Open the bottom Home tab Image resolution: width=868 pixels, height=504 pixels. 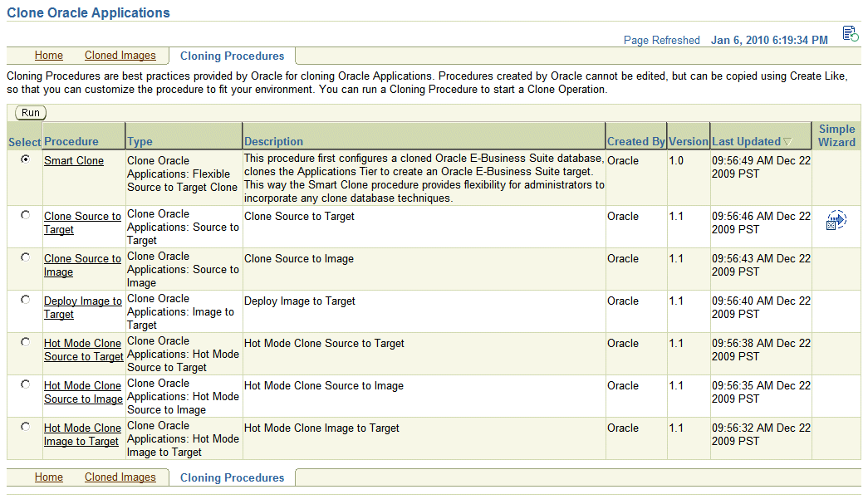click(49, 477)
